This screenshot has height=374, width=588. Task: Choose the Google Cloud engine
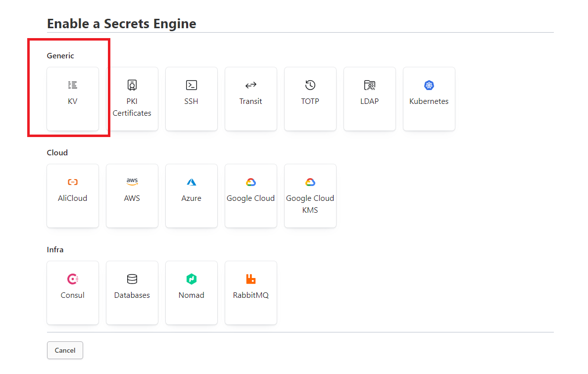click(251, 195)
